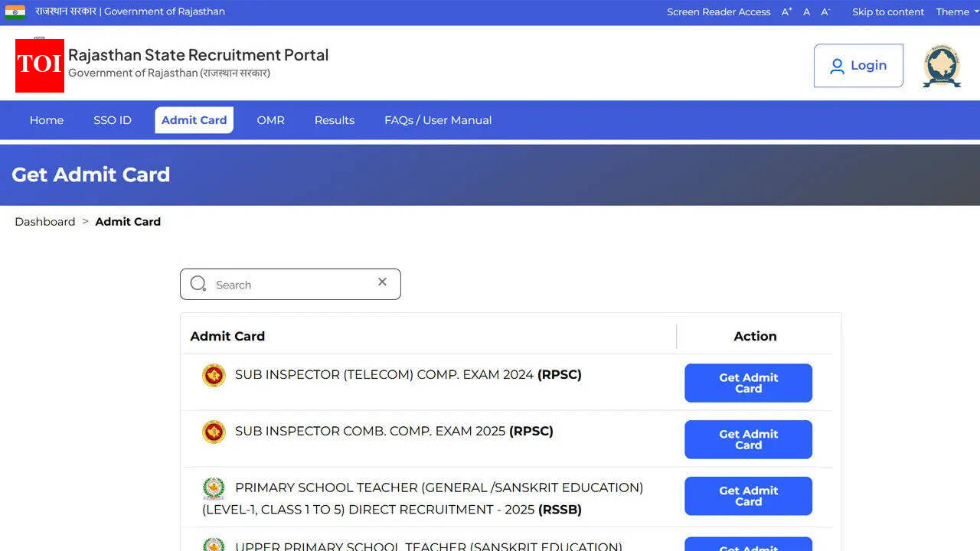
Task: Select A+ to increase font size
Action: [x=786, y=11]
